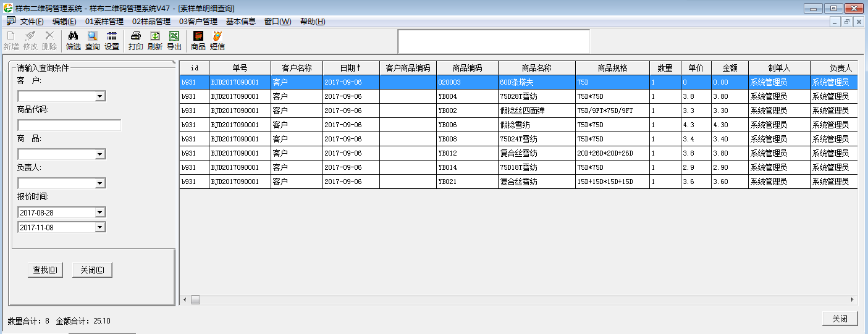
Task: Click the 商品编码 column header
Action: [x=467, y=68]
